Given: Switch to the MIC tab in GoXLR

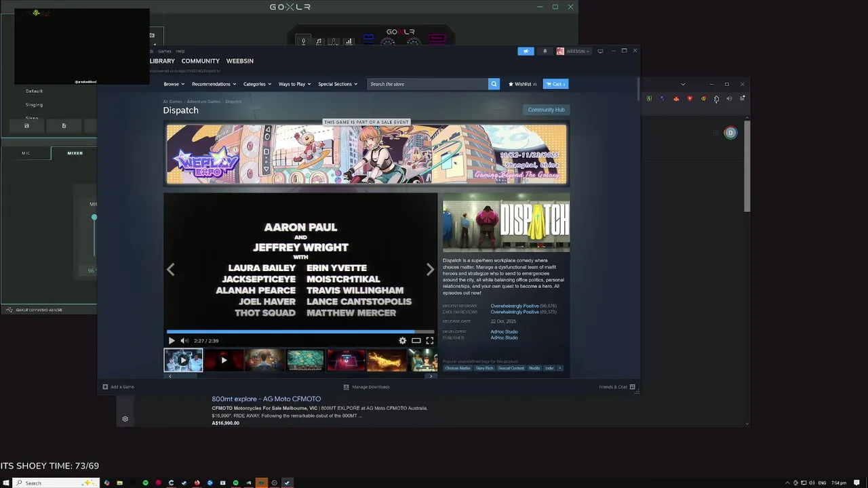Looking at the screenshot, I should click(26, 153).
